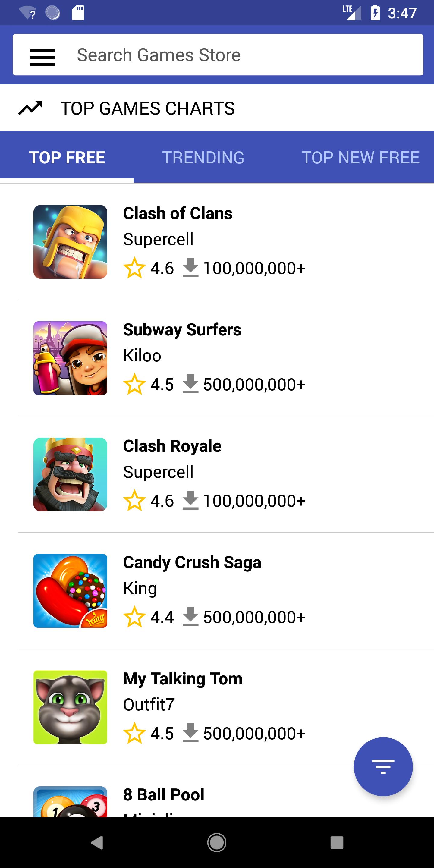The width and height of the screenshot is (434, 868).
Task: Click the Search Games Store field
Action: (236, 55)
